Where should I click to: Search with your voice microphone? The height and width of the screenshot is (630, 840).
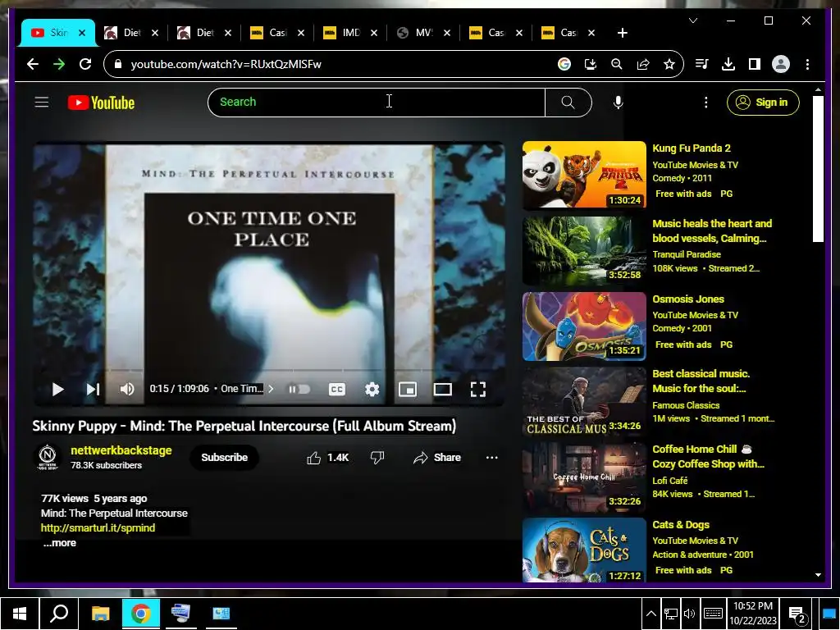tap(619, 103)
